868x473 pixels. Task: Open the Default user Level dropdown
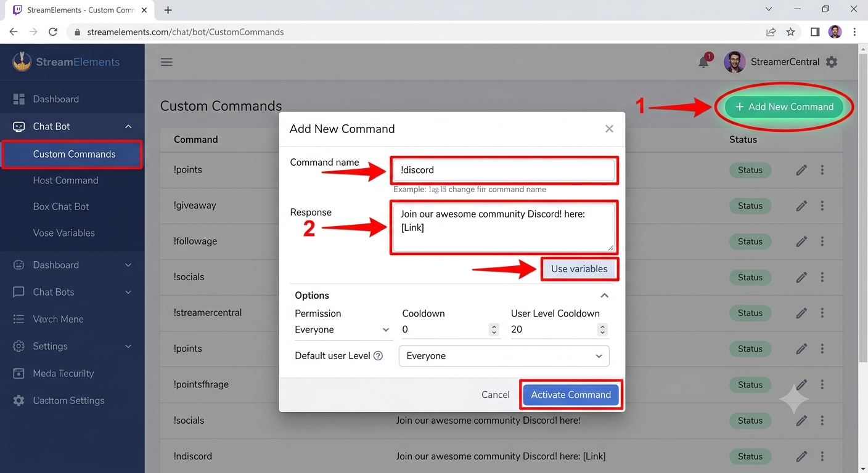(504, 356)
